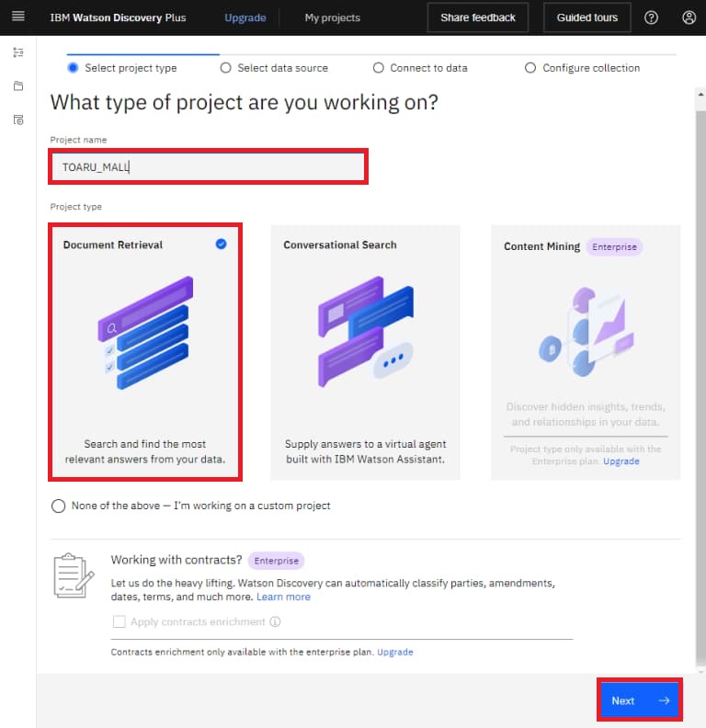Open the manage collections sidebar icon
The height and width of the screenshot is (728, 706).
[x=18, y=119]
